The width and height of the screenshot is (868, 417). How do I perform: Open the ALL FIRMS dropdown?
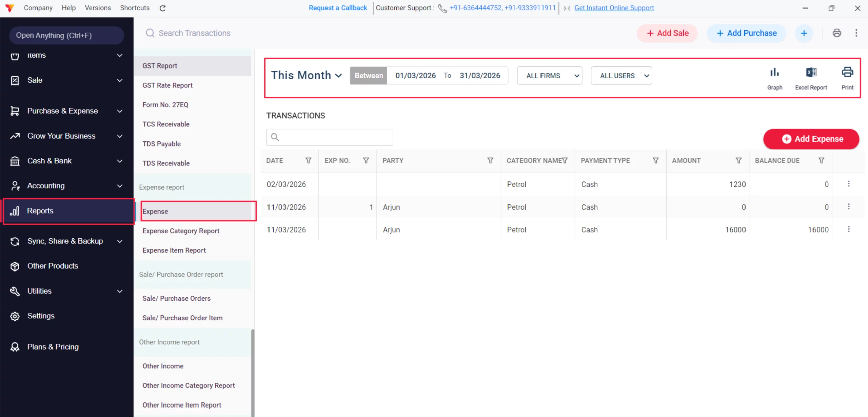tap(549, 76)
